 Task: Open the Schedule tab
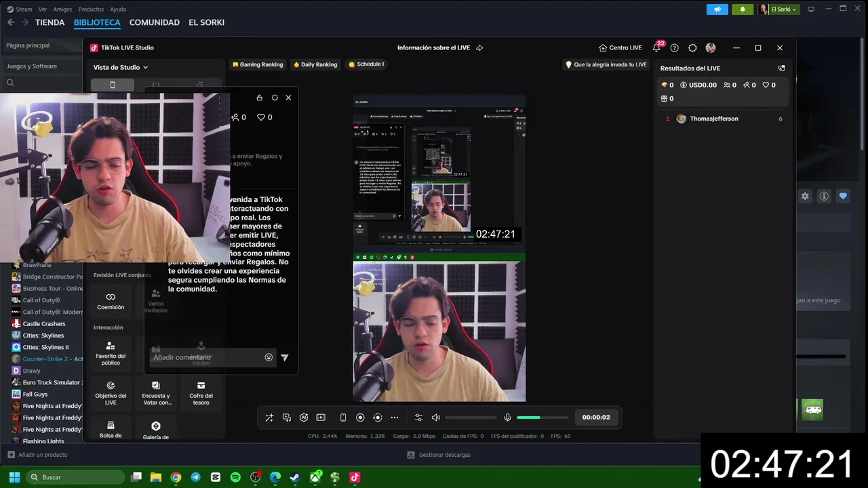point(366,64)
